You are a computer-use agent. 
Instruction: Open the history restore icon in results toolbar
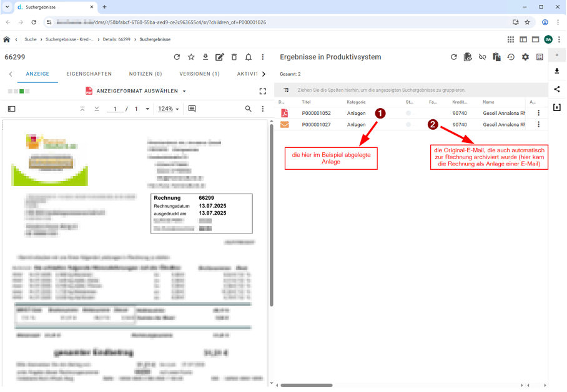pyautogui.click(x=511, y=57)
